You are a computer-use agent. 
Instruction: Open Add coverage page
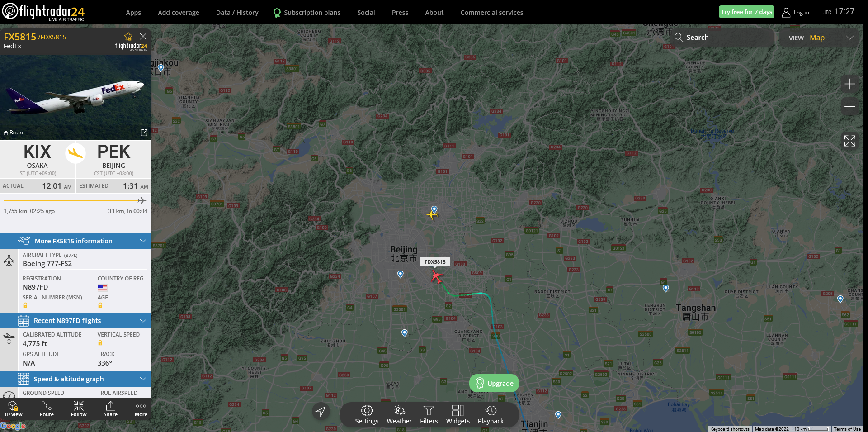(179, 13)
